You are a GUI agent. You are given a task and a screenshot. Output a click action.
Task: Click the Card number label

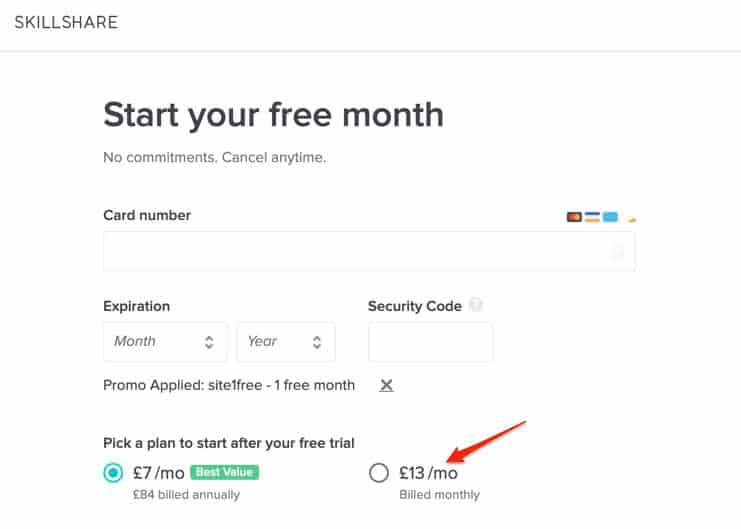click(x=147, y=216)
